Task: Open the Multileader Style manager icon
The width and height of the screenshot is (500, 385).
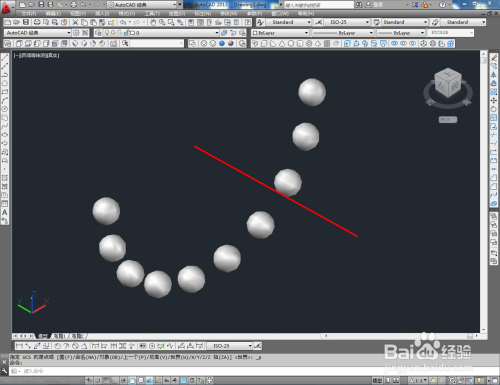Action: pyautogui.click(x=435, y=22)
